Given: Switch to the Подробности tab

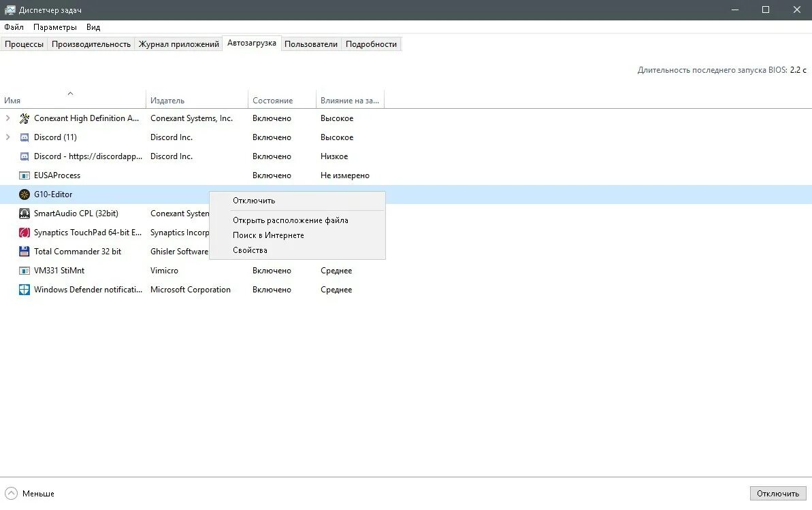Looking at the screenshot, I should tap(372, 44).
